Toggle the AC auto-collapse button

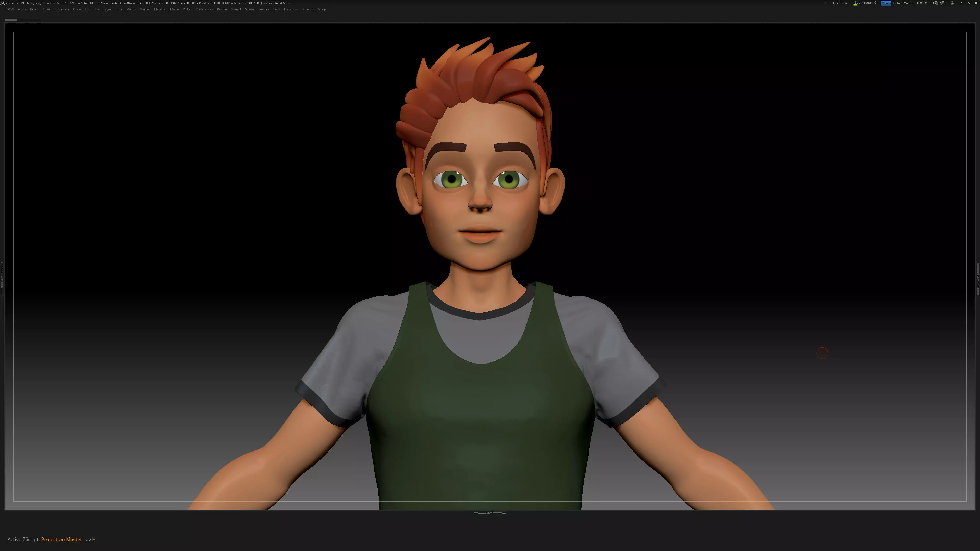pyautogui.click(x=826, y=3)
